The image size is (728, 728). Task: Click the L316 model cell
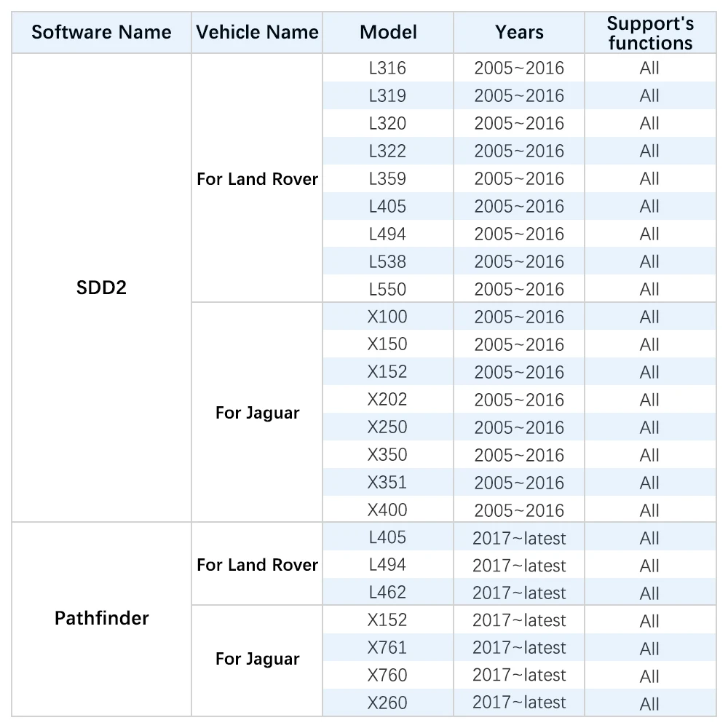pyautogui.click(x=388, y=68)
